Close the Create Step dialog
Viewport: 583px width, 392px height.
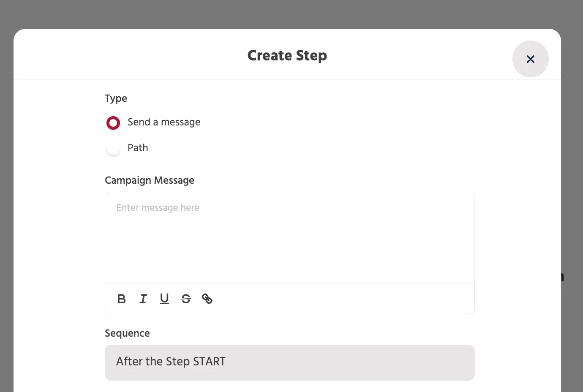click(x=531, y=59)
